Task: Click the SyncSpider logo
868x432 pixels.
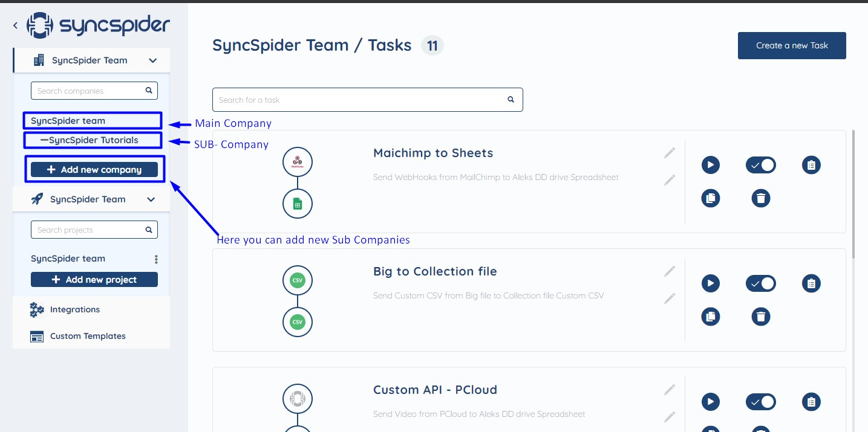Action: pyautogui.click(x=99, y=25)
